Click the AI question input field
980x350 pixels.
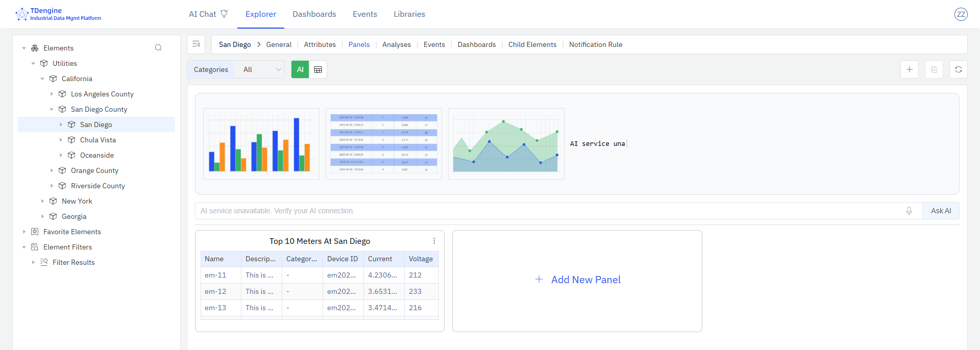[546, 211]
